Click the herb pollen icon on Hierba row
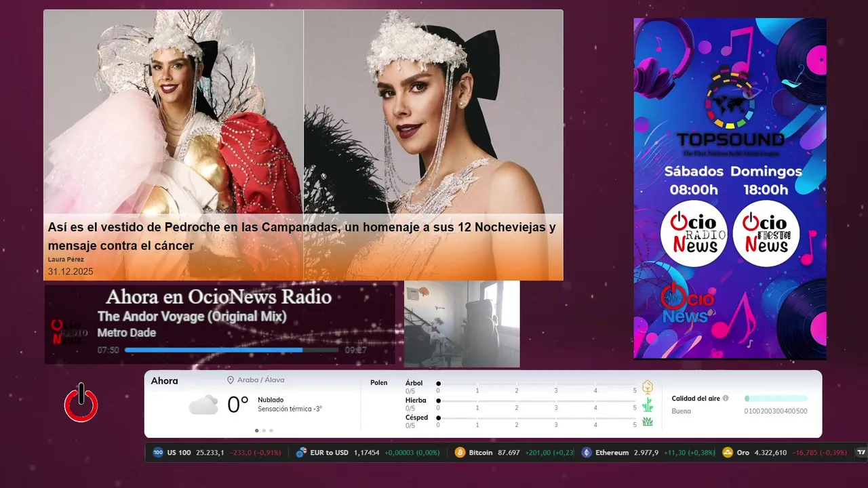The width and height of the screenshot is (868, 488). pyautogui.click(x=648, y=405)
